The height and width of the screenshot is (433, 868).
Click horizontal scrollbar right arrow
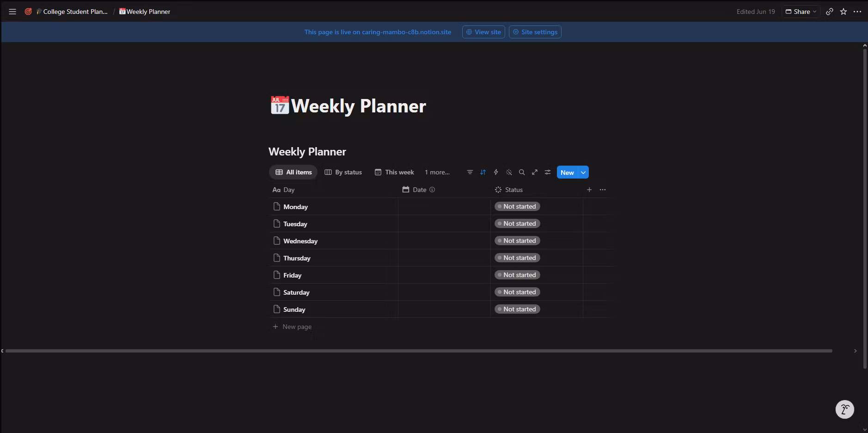coord(856,351)
